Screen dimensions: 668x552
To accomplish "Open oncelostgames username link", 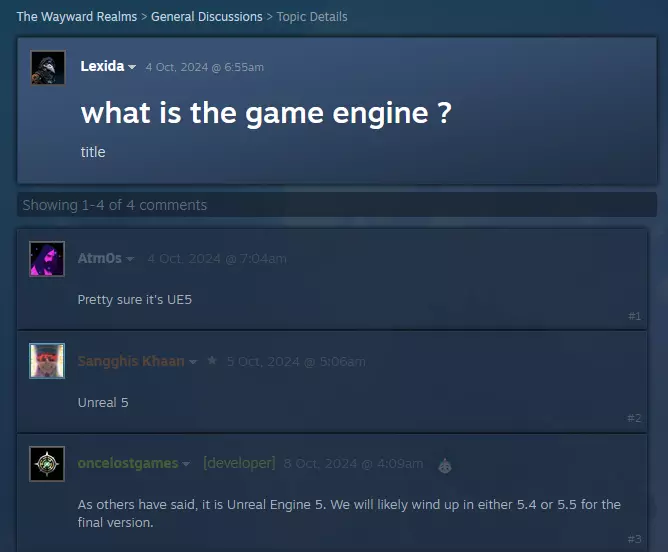I will (128, 463).
